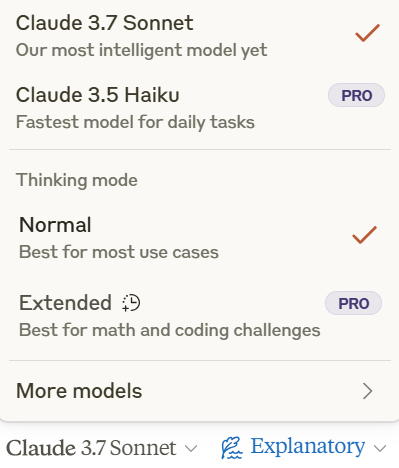Click 'Best for math and coding challenges' text
The width and height of the screenshot is (399, 468).
click(170, 331)
